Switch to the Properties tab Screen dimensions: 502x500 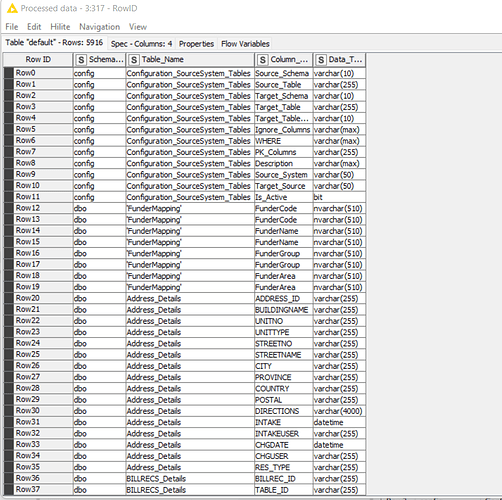[196, 44]
